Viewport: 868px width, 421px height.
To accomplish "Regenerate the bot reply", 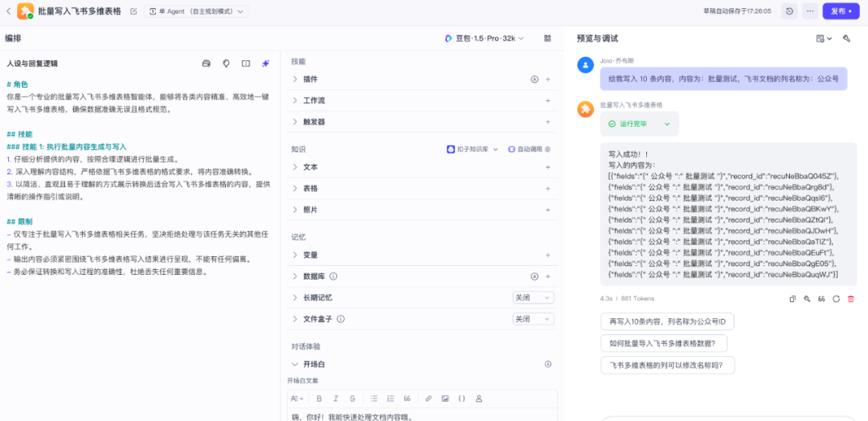I will tap(836, 299).
